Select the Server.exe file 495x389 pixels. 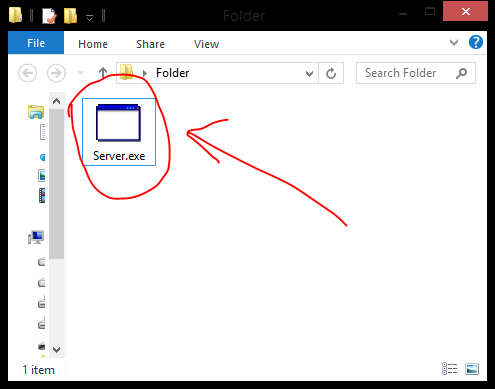click(119, 132)
